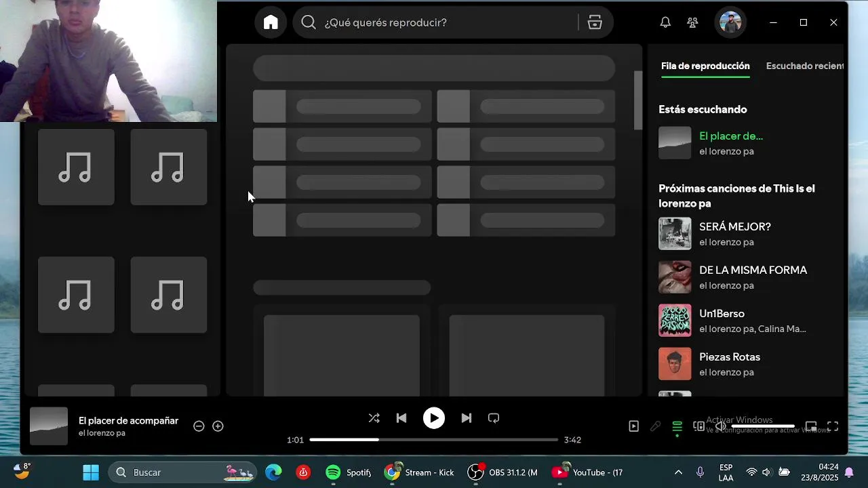Open taskbar Wi-Fi network icon
Screen dimensions: 868x488
(x=751, y=472)
